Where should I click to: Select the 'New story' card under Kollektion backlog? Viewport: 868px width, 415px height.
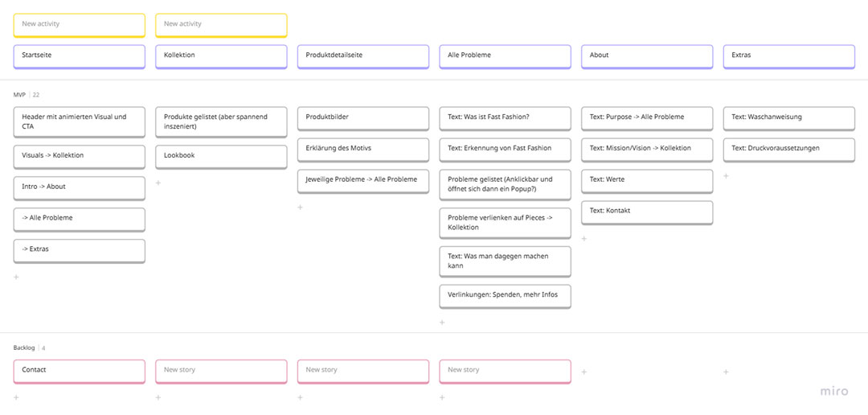point(221,371)
